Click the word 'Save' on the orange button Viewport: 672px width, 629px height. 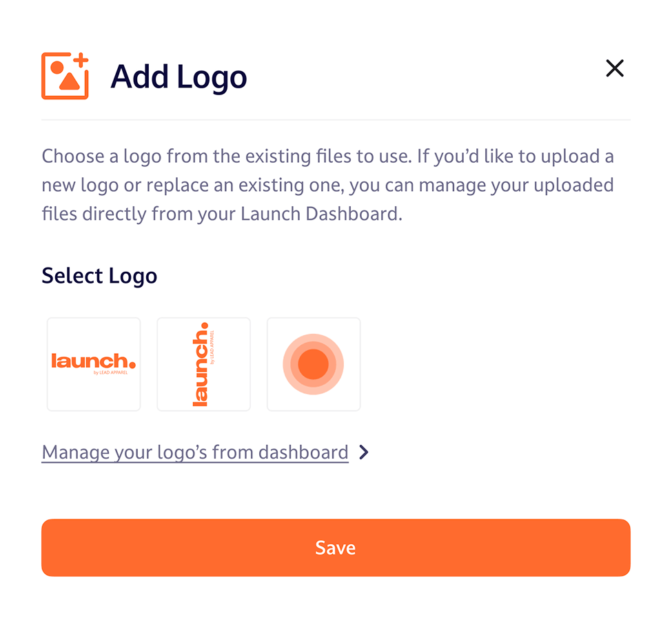click(x=336, y=548)
